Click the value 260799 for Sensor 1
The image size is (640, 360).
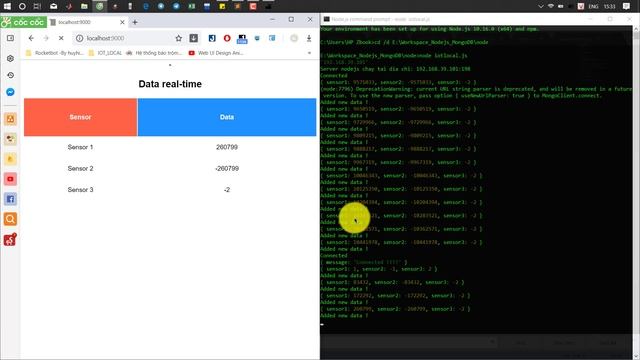[x=227, y=147]
